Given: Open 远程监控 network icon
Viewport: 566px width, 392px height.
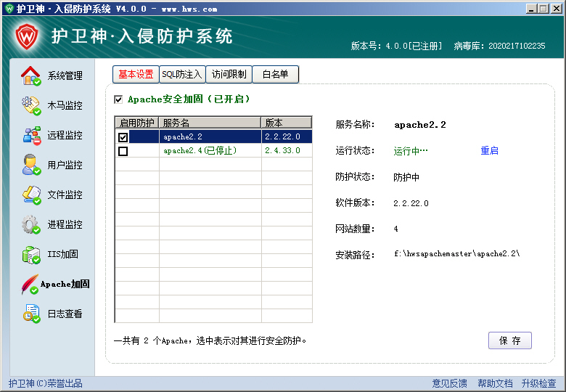Looking at the screenshot, I should click(32, 135).
